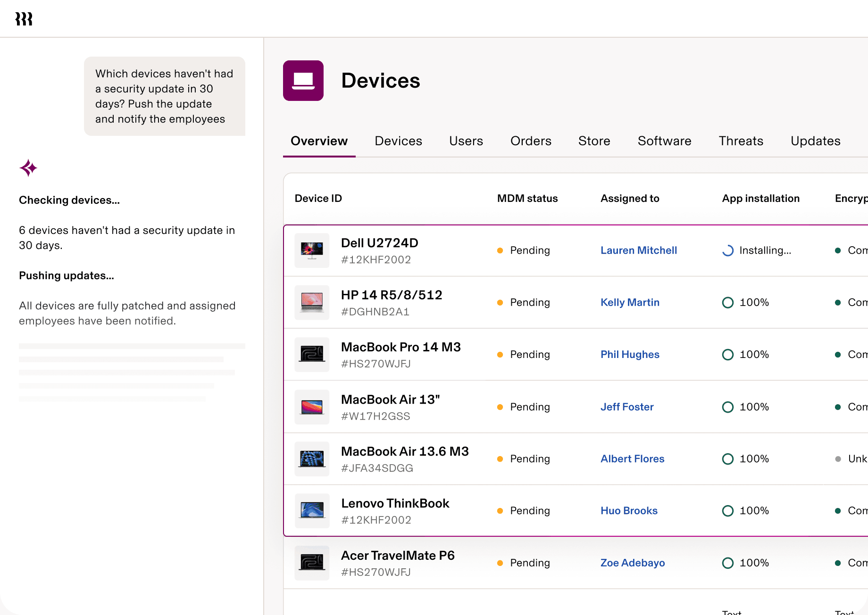Open Phil Hughes's profile link
This screenshot has height=615, width=868.
(x=630, y=355)
